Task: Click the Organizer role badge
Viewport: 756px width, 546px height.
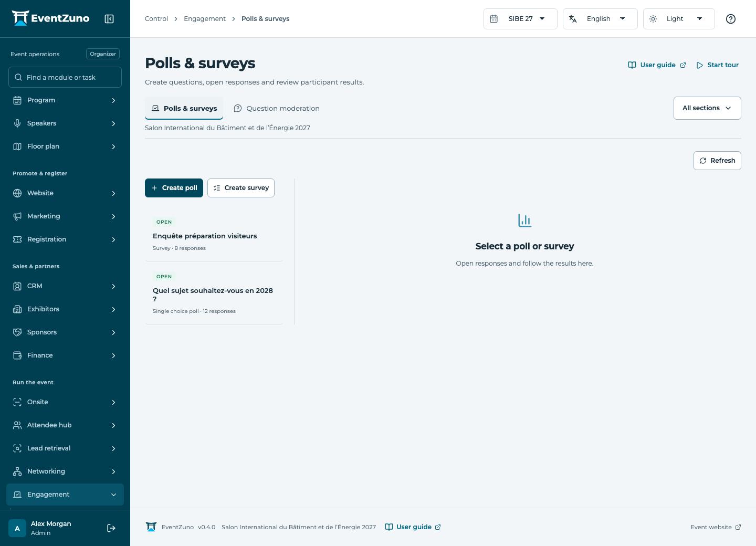Action: pos(103,54)
